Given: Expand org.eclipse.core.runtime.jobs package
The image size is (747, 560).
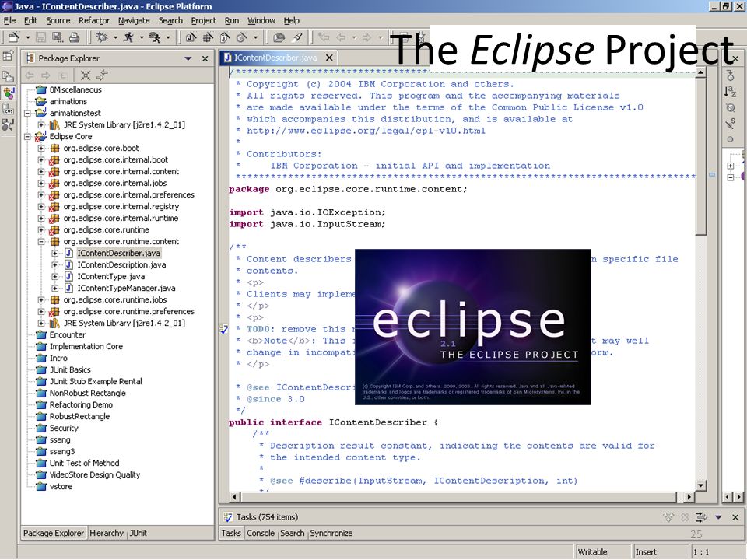Looking at the screenshot, I should click(41, 300).
